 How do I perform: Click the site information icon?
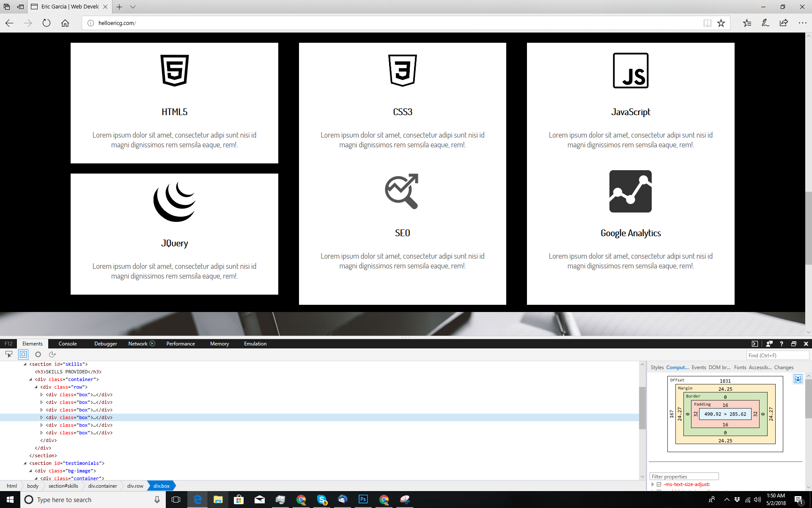click(91, 23)
